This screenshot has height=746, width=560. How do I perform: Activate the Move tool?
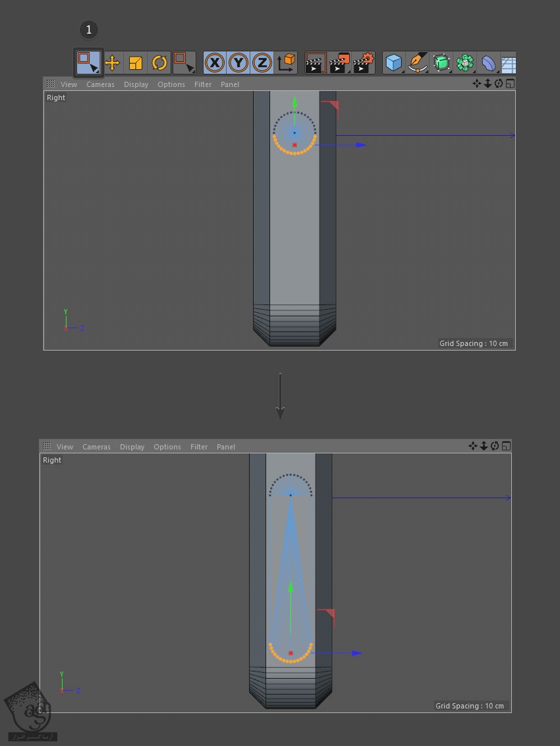[113, 63]
